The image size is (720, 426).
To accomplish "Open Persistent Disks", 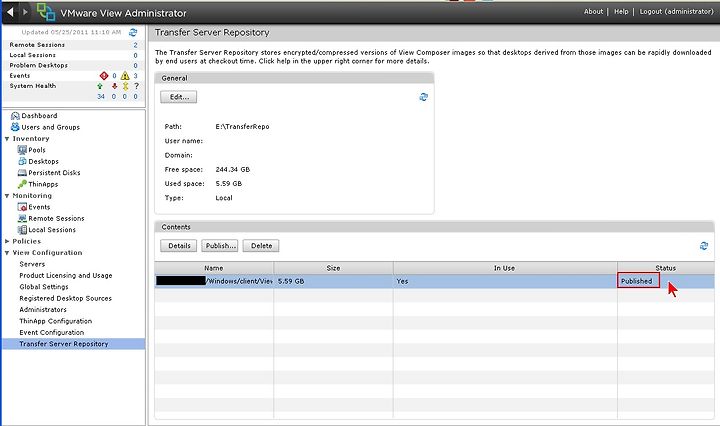I will pos(54,173).
